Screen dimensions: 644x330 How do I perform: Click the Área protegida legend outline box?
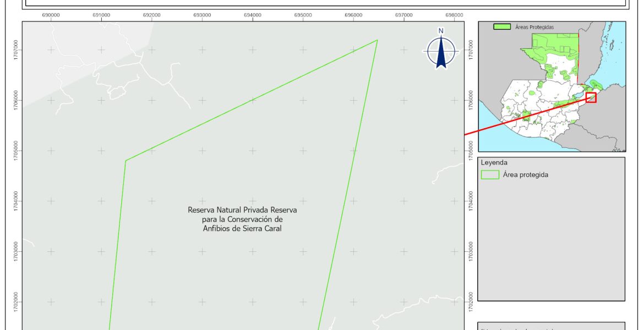[x=489, y=175]
